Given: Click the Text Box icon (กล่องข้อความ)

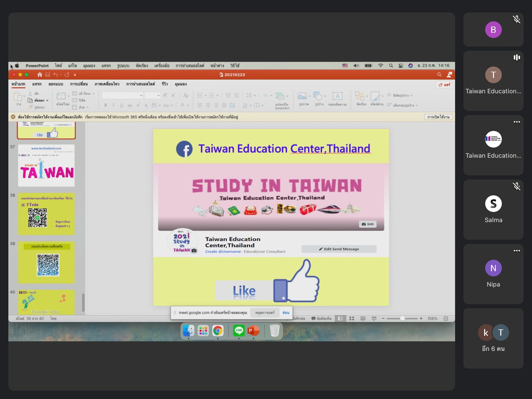Looking at the screenshot, I should coord(337,96).
